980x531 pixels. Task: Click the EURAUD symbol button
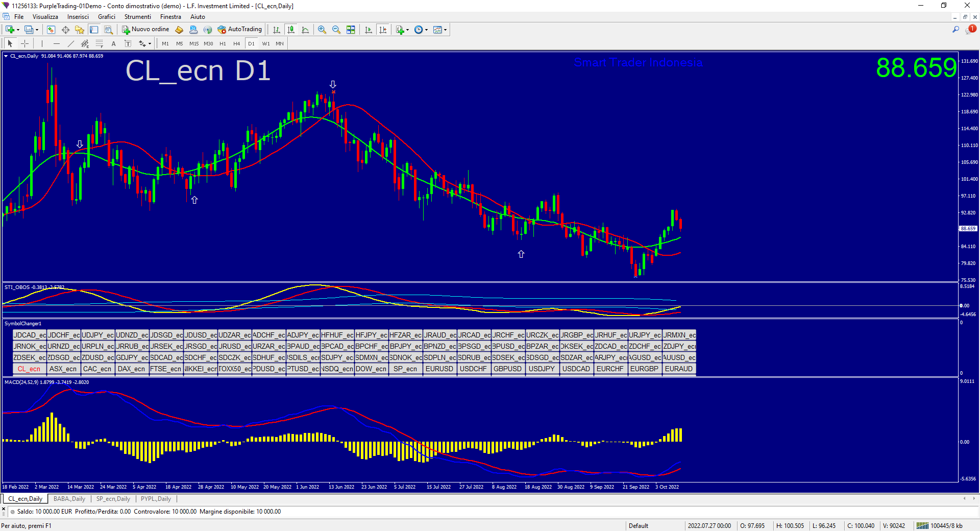(x=679, y=369)
